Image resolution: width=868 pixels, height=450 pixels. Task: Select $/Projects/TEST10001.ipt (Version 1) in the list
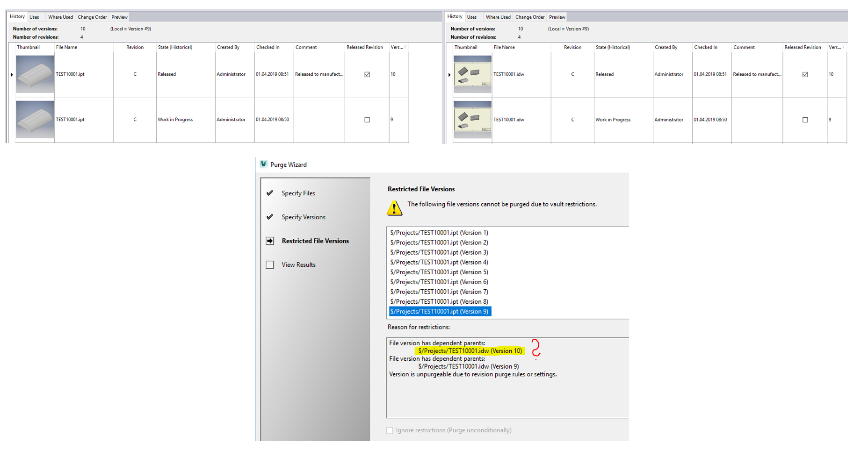pyautogui.click(x=439, y=232)
